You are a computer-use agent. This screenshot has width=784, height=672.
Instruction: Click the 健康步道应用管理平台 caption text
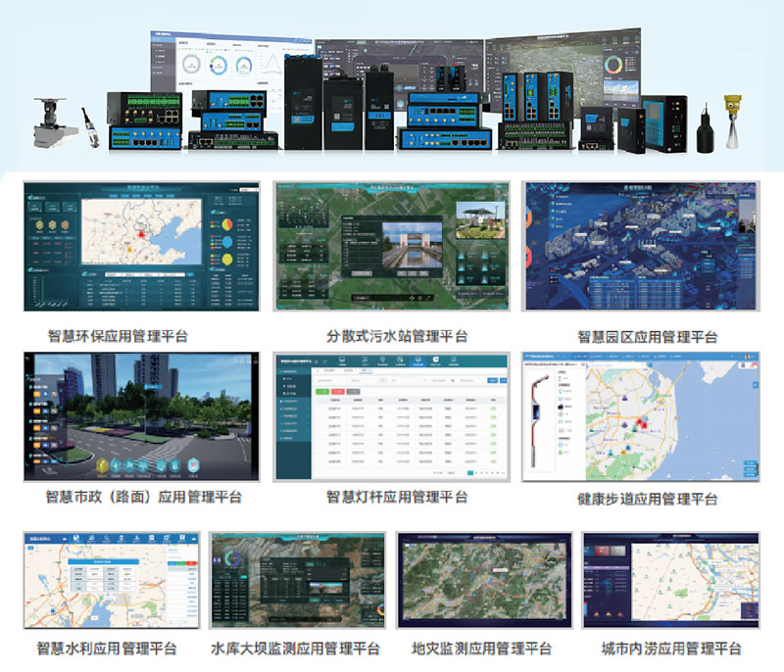(647, 499)
